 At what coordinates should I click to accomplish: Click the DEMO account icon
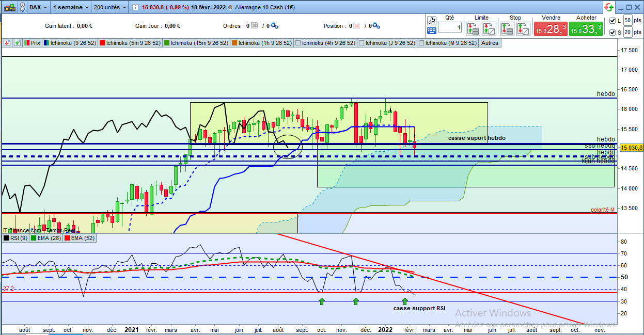(10, 7)
